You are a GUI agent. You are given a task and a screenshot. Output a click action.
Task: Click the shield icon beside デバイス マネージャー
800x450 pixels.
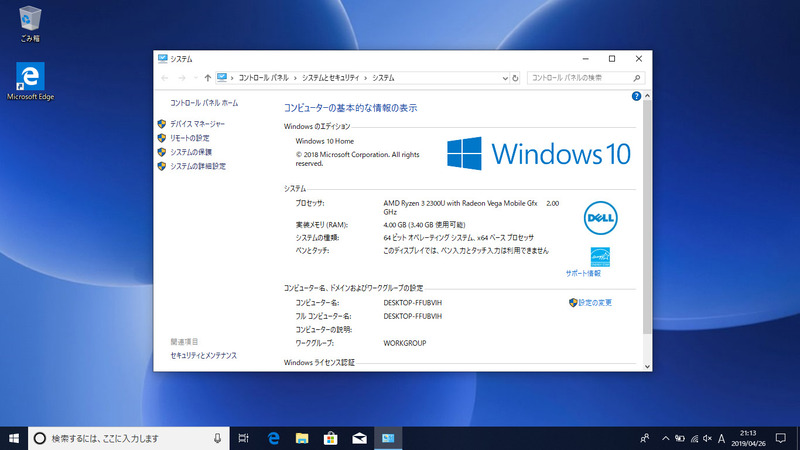point(162,124)
